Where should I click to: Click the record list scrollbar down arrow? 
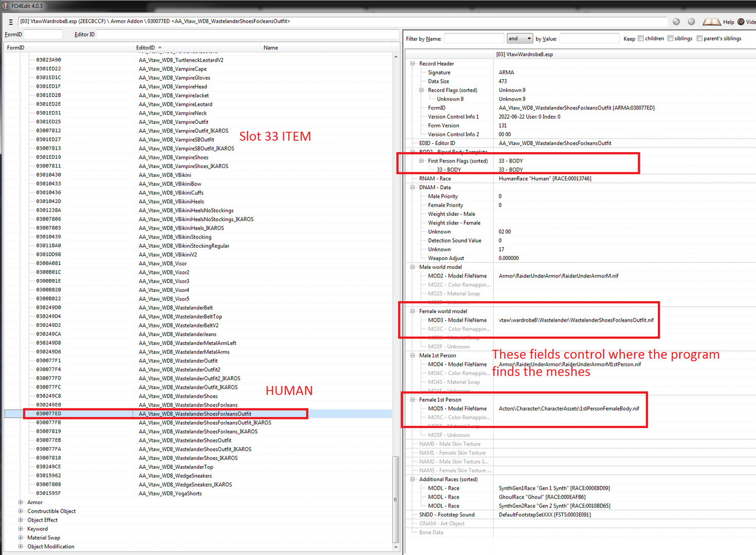coord(395,547)
